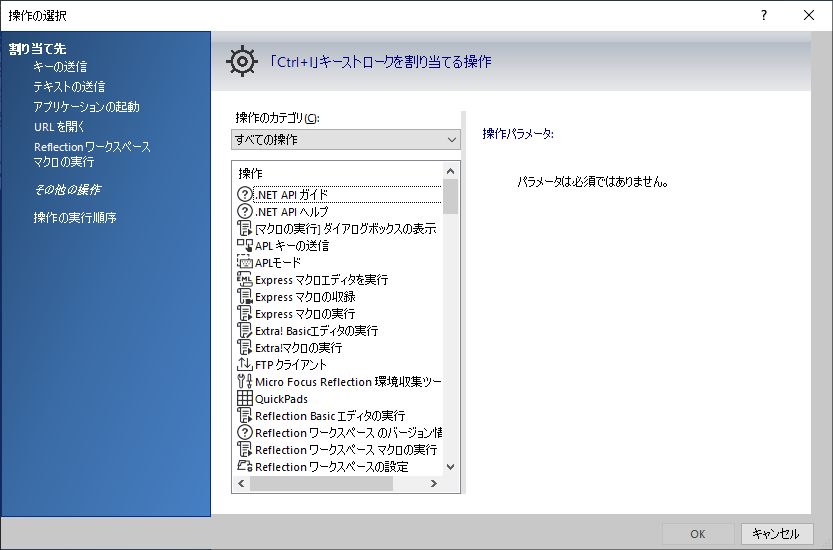Select Extra!マクロの実行 in the list

[x=299, y=348]
